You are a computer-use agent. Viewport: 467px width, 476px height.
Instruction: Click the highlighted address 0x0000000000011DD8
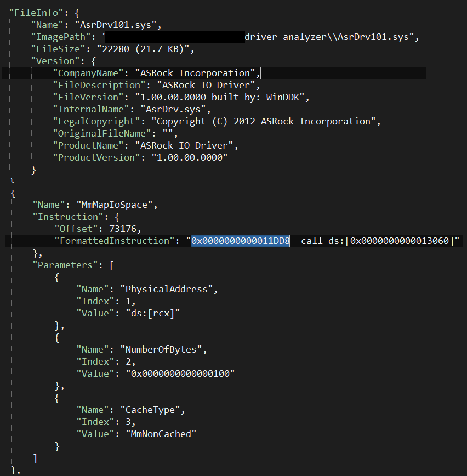[x=241, y=241]
